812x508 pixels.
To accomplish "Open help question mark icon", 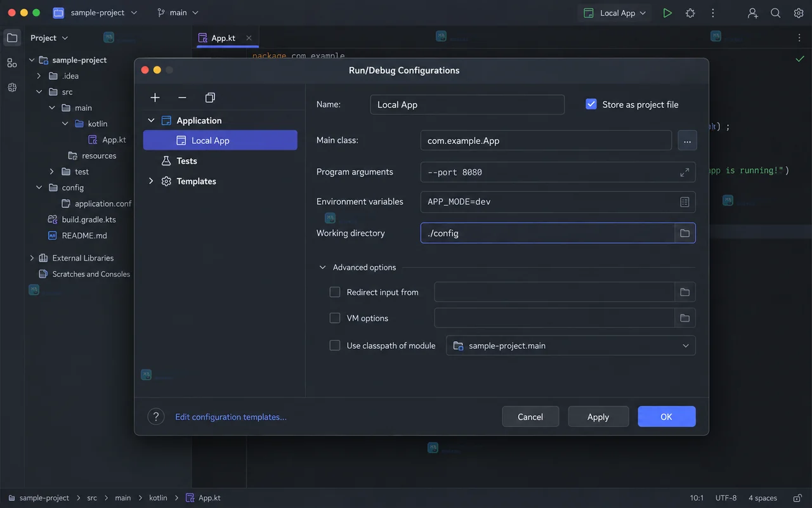I will coord(156,417).
